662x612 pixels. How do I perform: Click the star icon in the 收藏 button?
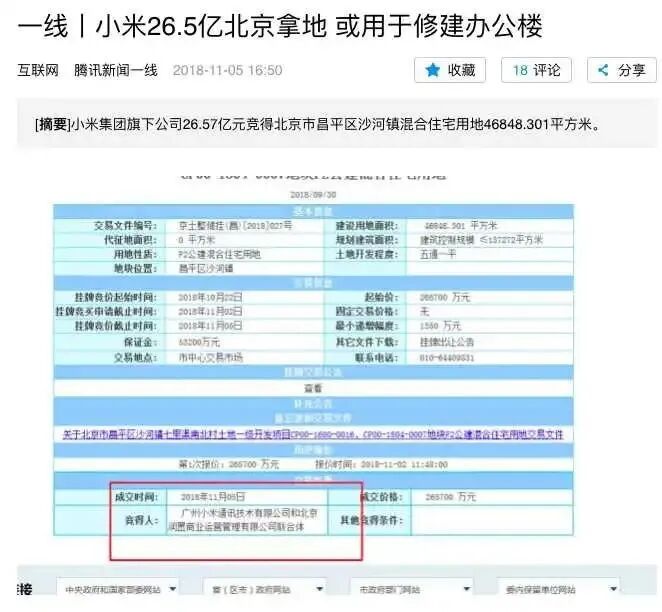click(432, 70)
